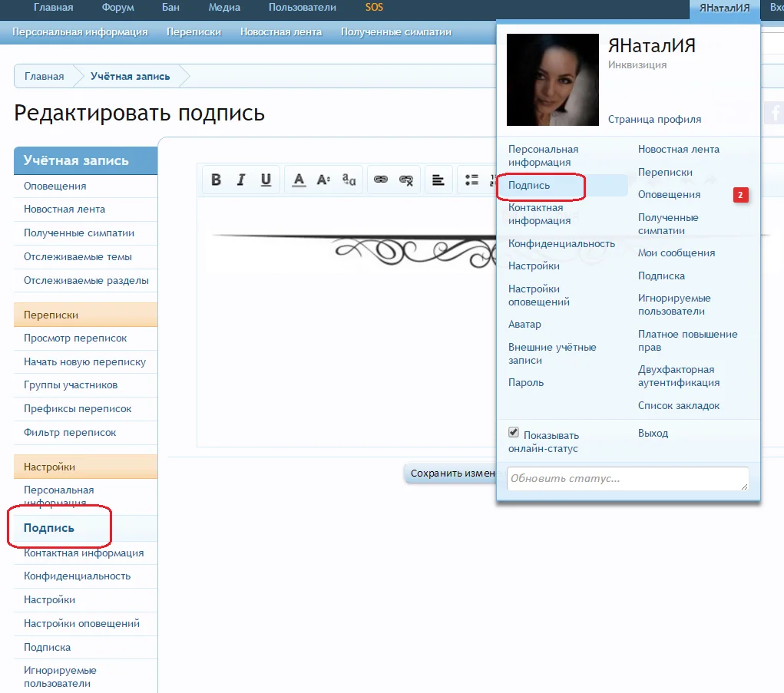Open the ЯНаталИЯ profile picture
The image size is (784, 693).
pyautogui.click(x=552, y=79)
